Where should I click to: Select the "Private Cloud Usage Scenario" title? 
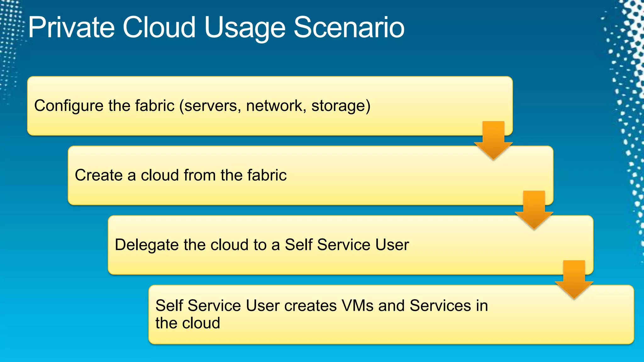[x=216, y=28]
